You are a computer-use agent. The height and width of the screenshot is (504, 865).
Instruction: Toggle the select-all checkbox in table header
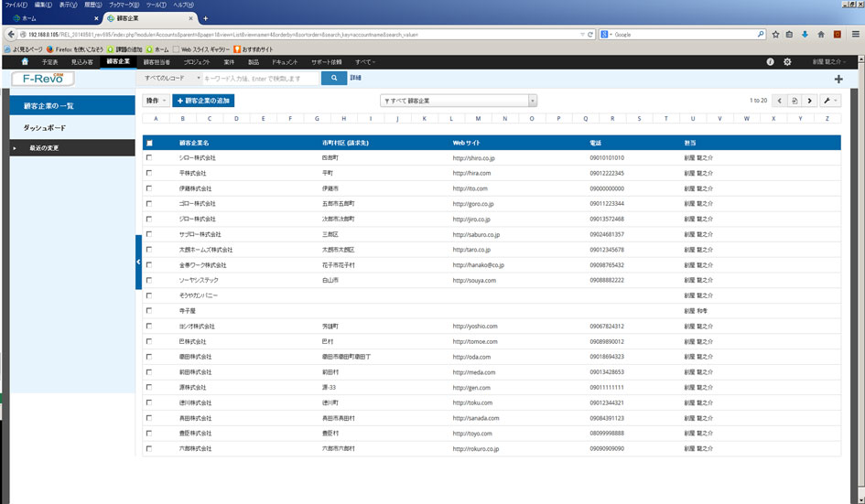point(149,143)
